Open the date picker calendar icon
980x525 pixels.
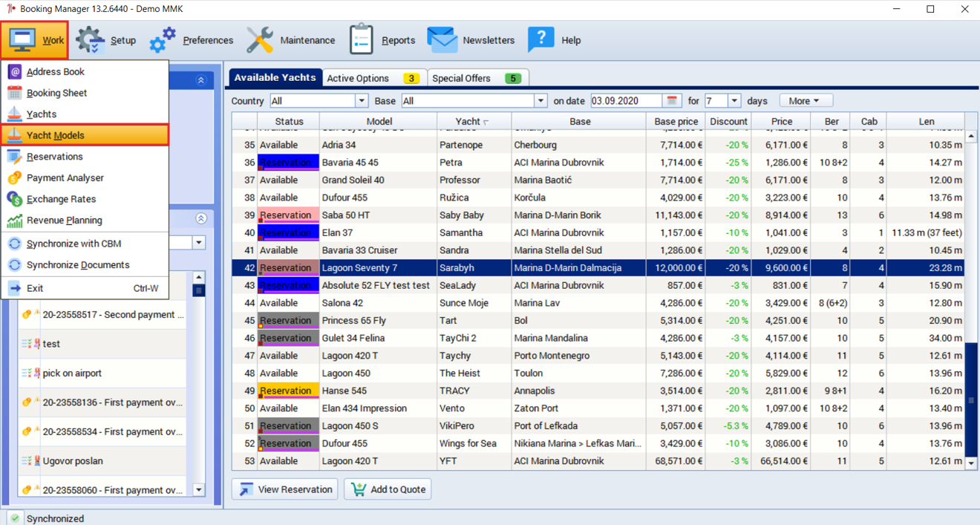coord(672,101)
